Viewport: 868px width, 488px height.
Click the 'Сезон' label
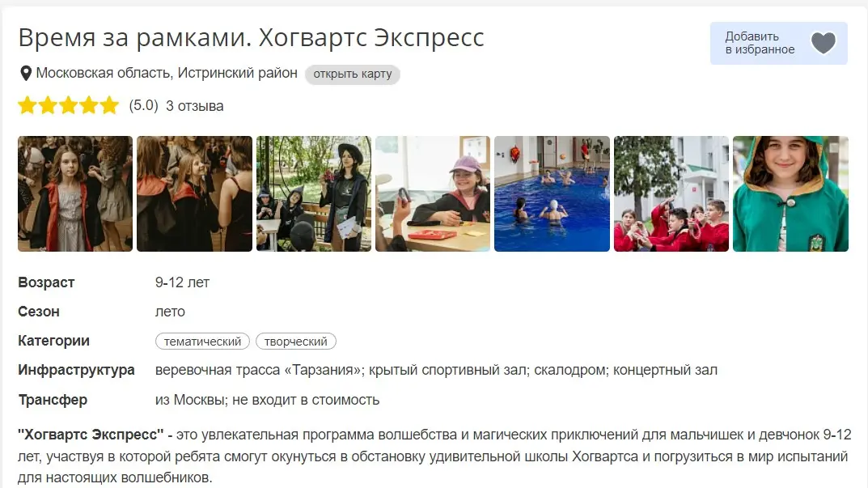click(x=38, y=312)
